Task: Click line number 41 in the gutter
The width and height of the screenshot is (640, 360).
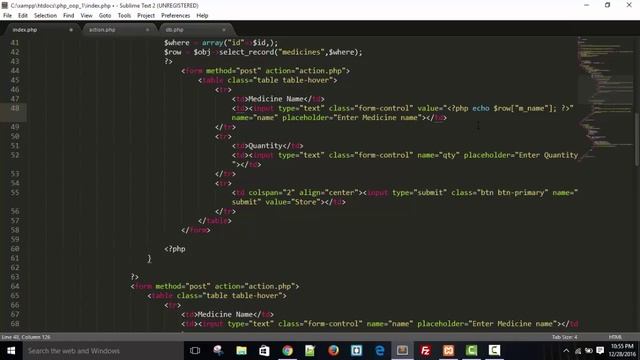Action: click(x=15, y=42)
